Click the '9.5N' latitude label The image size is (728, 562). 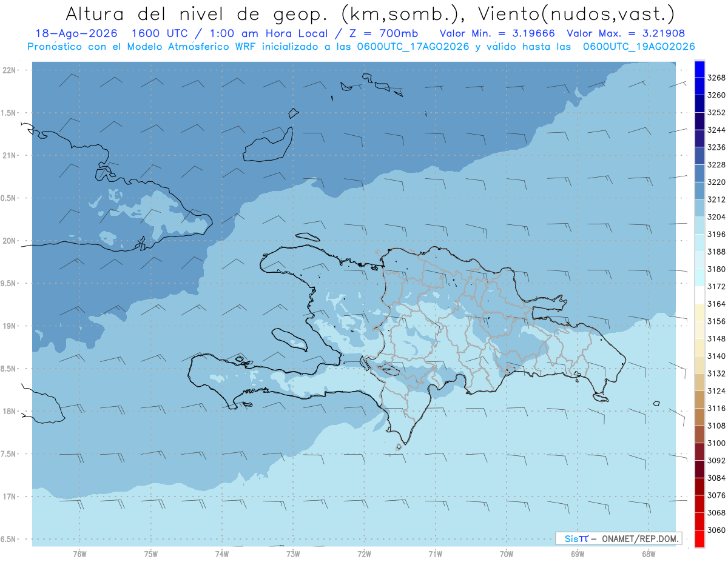point(8,284)
